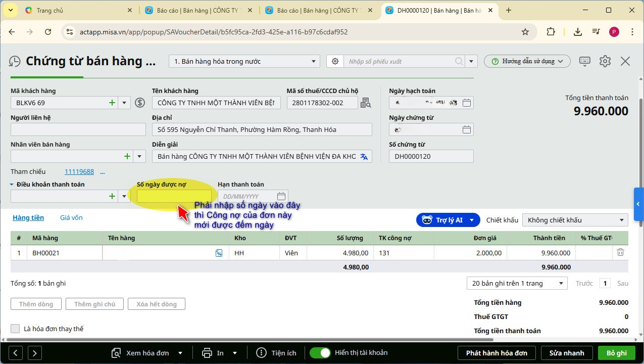Click the customer debt dollar icon
644x364 pixels.
140,103
